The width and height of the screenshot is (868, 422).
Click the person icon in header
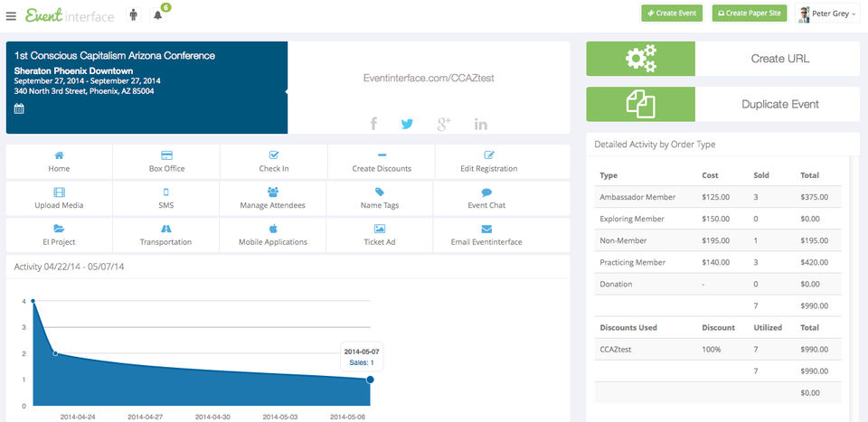[134, 15]
